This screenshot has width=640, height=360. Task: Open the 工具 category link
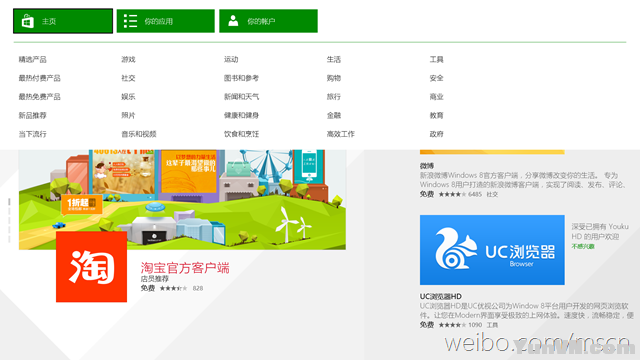coord(436,60)
